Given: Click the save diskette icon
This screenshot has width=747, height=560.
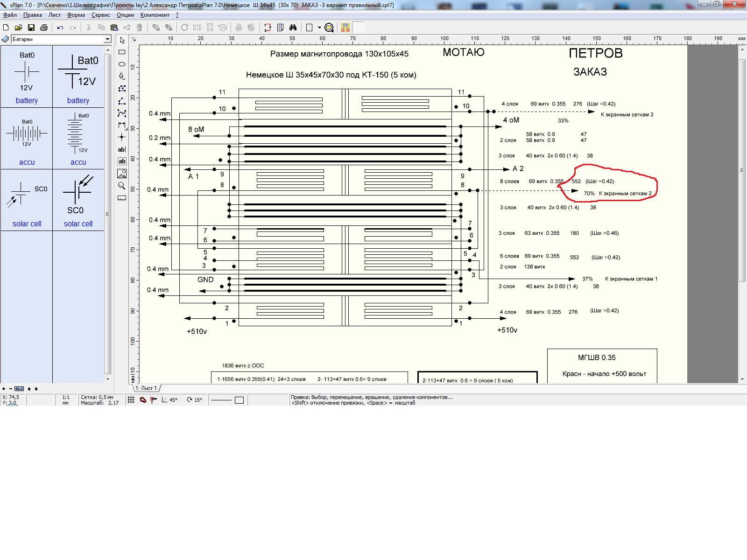Looking at the screenshot, I should coord(31,28).
